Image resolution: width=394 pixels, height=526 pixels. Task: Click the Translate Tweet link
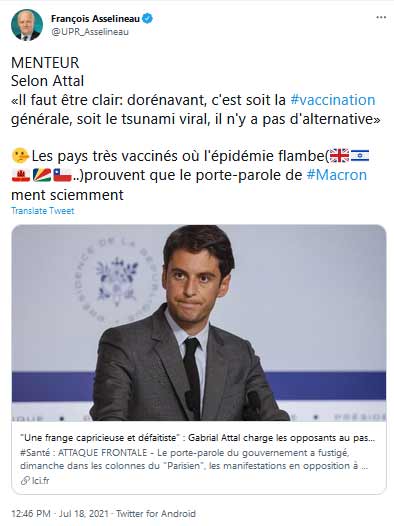43,211
